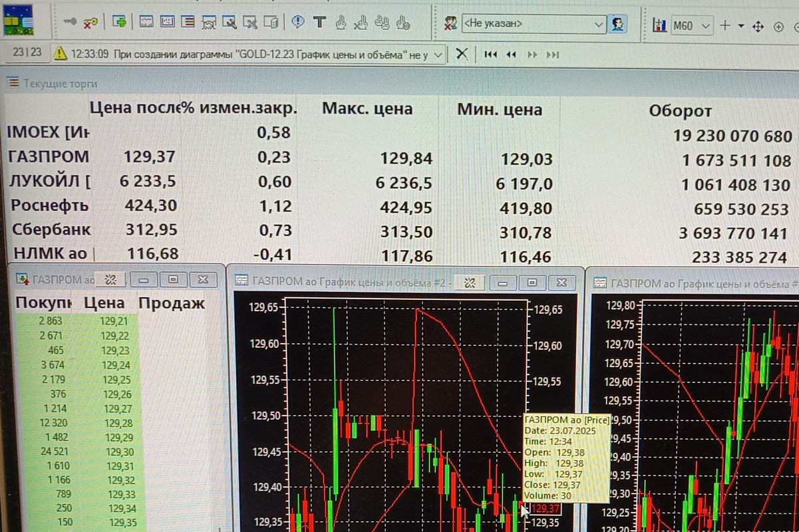Click the double hand orders icon
The width and height of the screenshot is (799, 532).
382,23
